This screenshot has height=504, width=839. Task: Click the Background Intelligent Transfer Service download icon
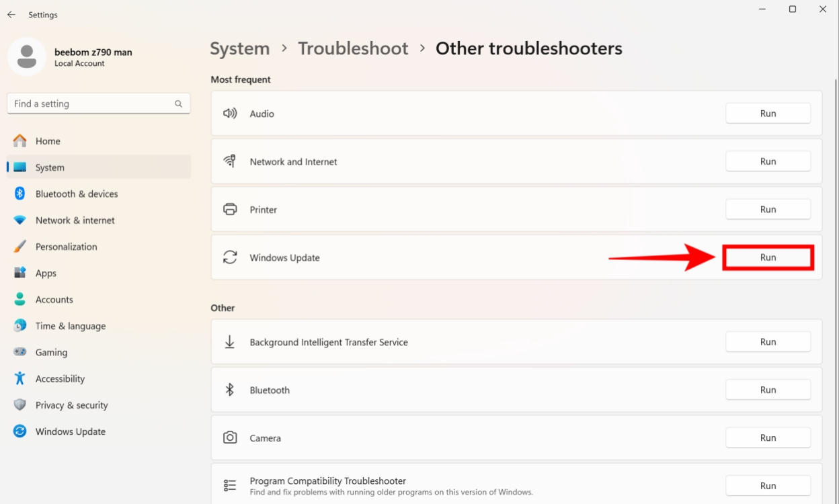coord(229,341)
